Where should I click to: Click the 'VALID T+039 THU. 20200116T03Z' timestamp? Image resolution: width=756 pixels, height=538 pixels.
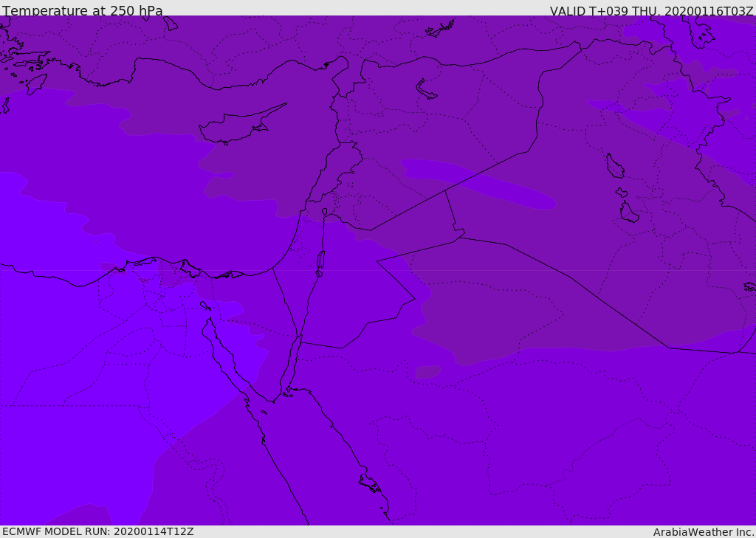(651, 11)
